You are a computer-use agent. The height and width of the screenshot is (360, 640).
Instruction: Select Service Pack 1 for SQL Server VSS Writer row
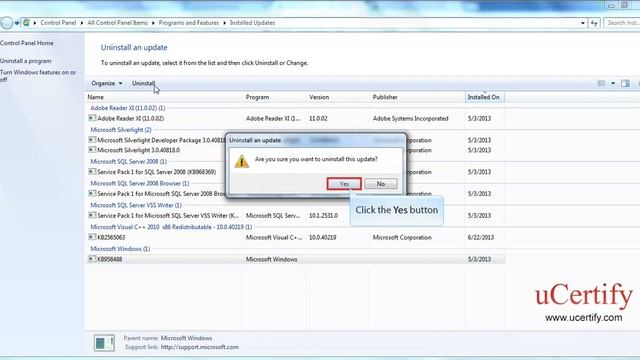[x=296, y=216]
